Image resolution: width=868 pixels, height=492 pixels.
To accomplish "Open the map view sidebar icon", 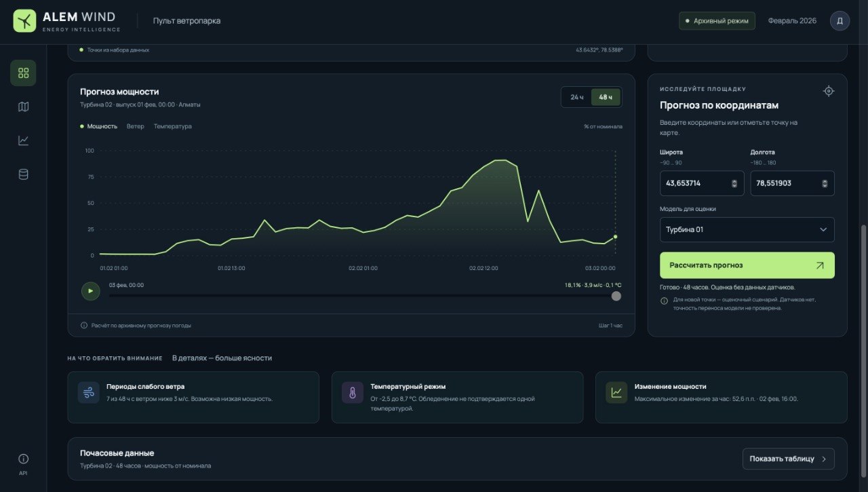I will coord(23,107).
